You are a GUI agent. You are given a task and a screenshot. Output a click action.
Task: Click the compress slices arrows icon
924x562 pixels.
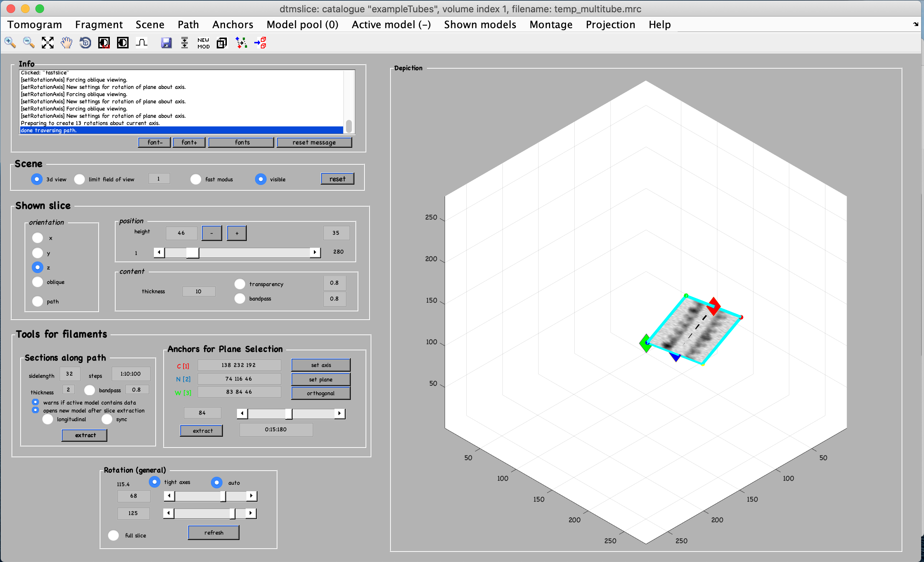pyautogui.click(x=185, y=43)
